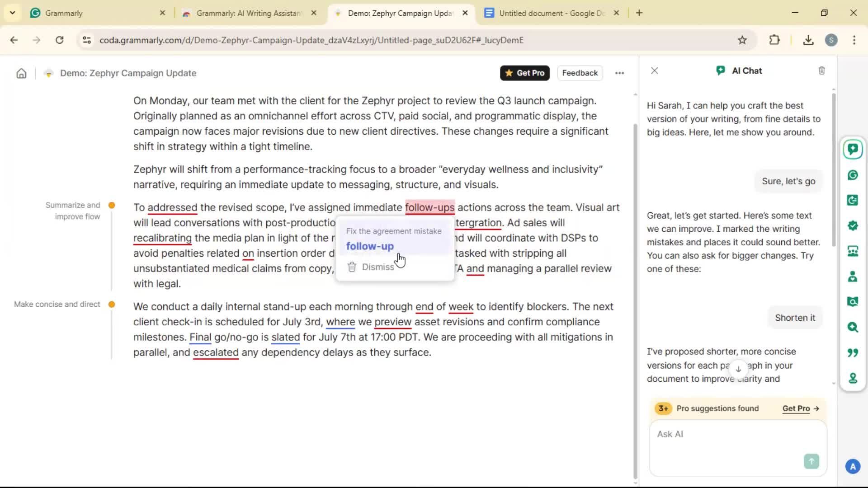The width and height of the screenshot is (868, 488).
Task: Open the three-dot more options menu
Action: 619,73
